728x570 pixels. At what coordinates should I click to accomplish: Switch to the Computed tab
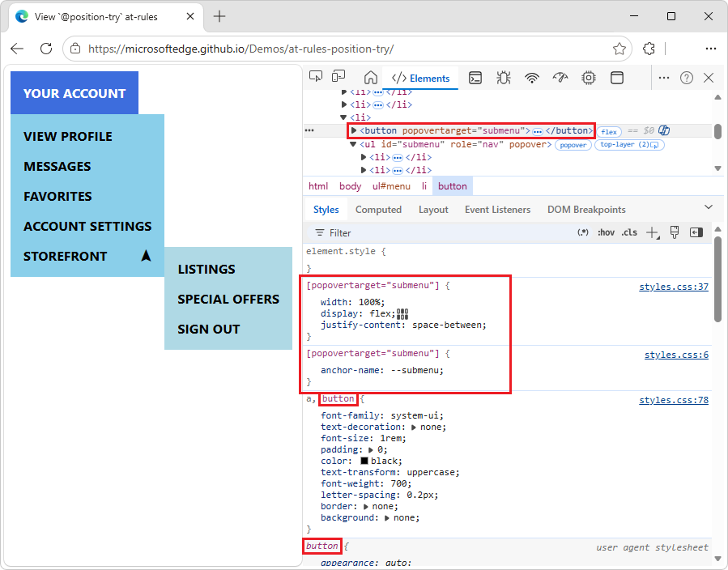pyautogui.click(x=378, y=210)
